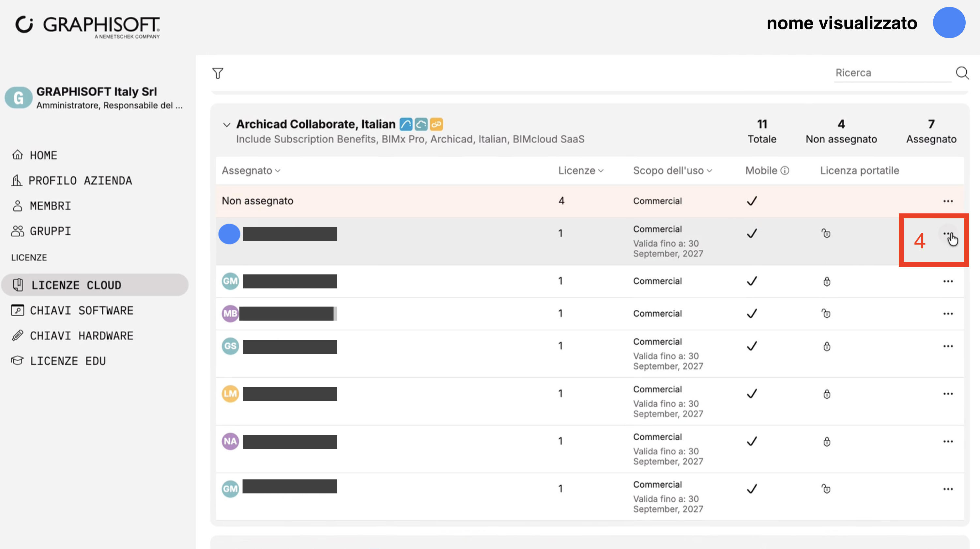Open the MEMBRI section

41,206
